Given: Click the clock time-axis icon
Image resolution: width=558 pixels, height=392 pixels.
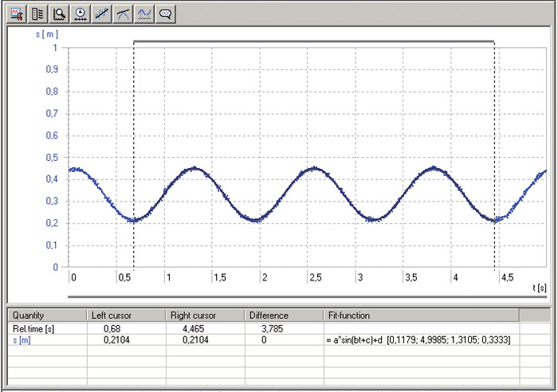Looking at the screenshot, I should [x=80, y=14].
